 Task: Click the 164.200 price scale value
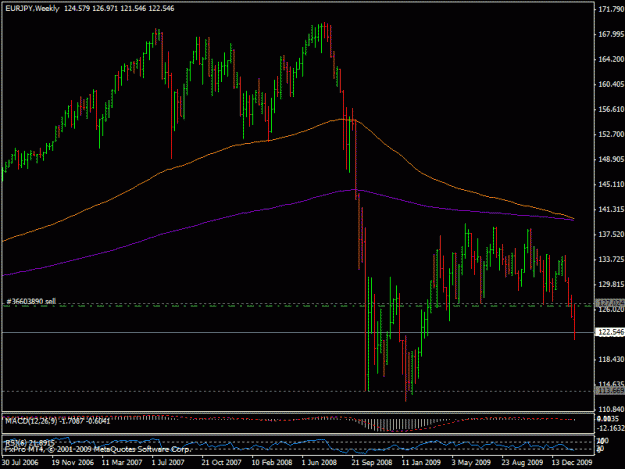pyautogui.click(x=611, y=59)
